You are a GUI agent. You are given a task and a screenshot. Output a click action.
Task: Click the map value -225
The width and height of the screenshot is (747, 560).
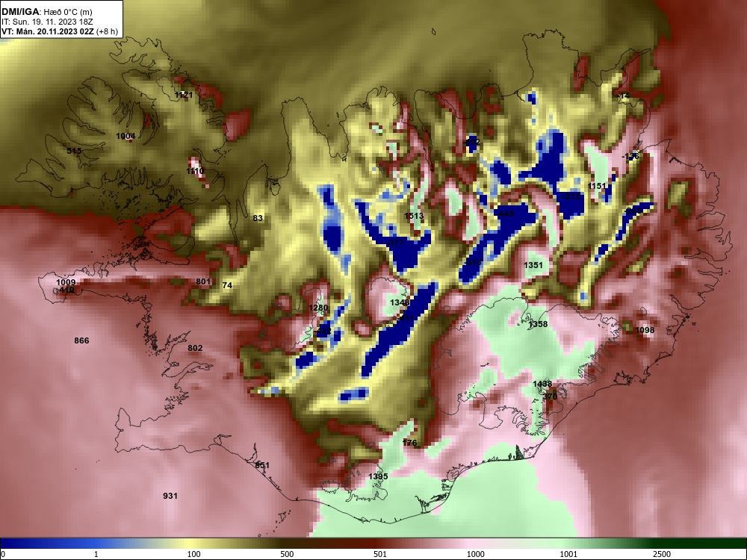(633, 210)
